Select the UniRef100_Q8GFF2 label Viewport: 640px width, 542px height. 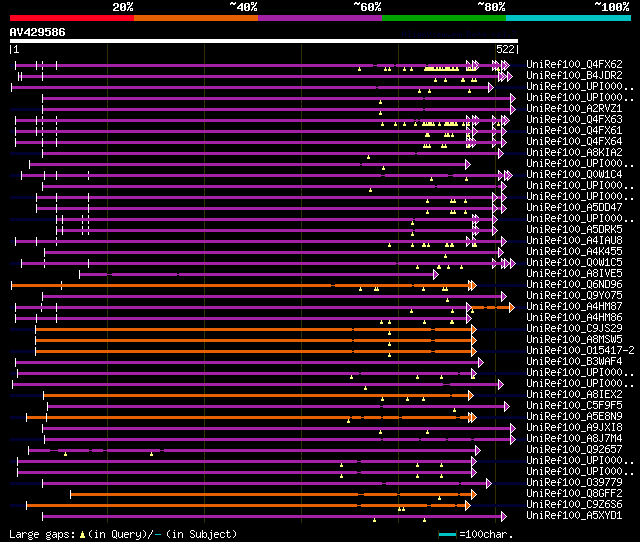574,494
